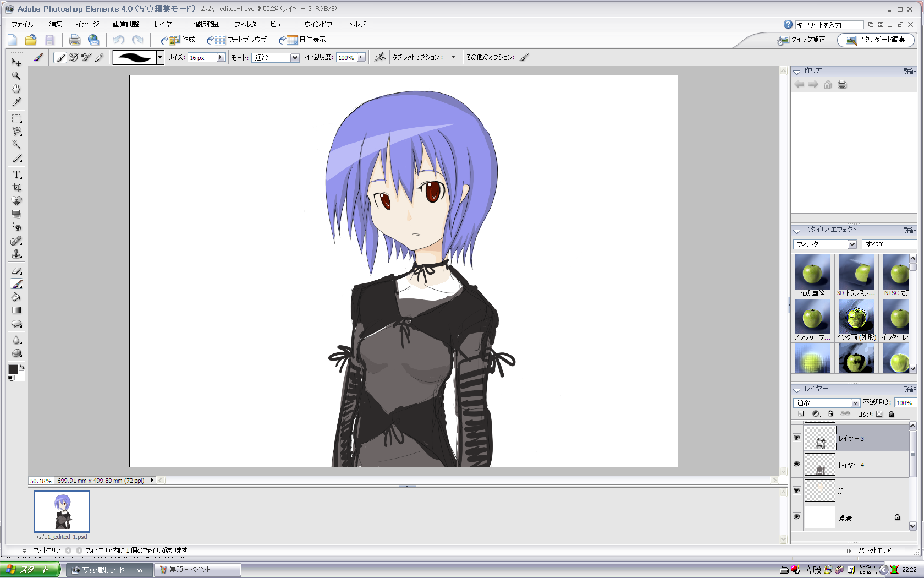Select the Clone Stamp tool

[16, 254]
